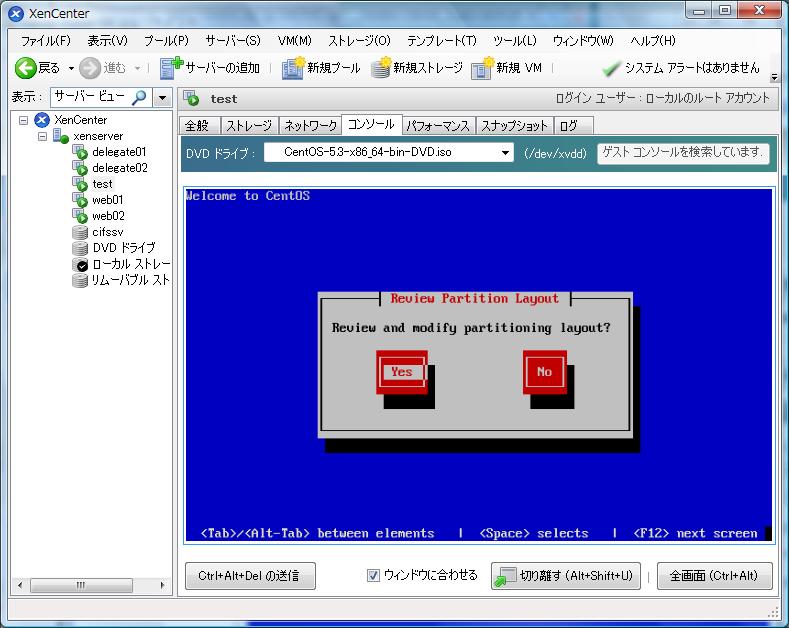
Task: Switch to the パフォーマンス tab
Action: tap(438, 125)
